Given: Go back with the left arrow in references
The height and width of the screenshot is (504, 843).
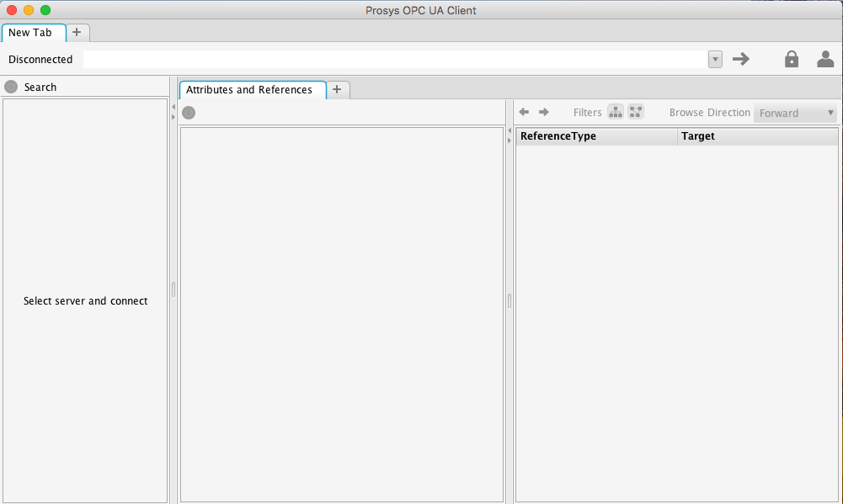Looking at the screenshot, I should point(524,112).
